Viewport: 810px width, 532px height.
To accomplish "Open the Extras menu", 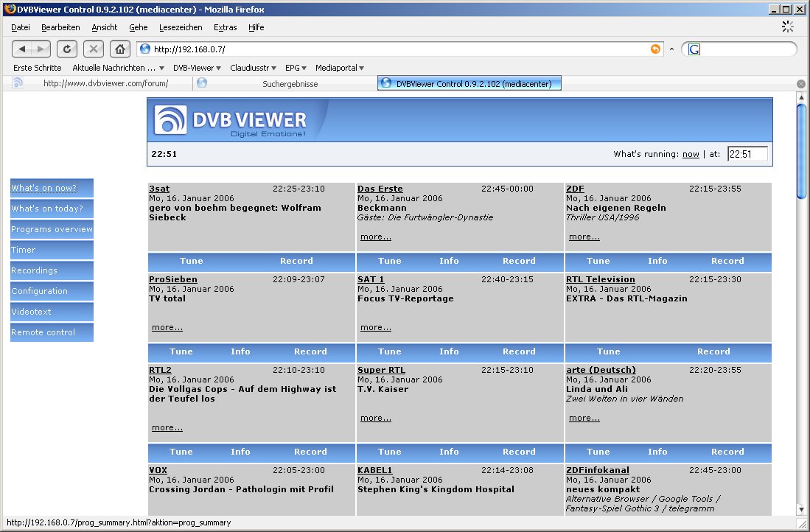I will pos(226,27).
